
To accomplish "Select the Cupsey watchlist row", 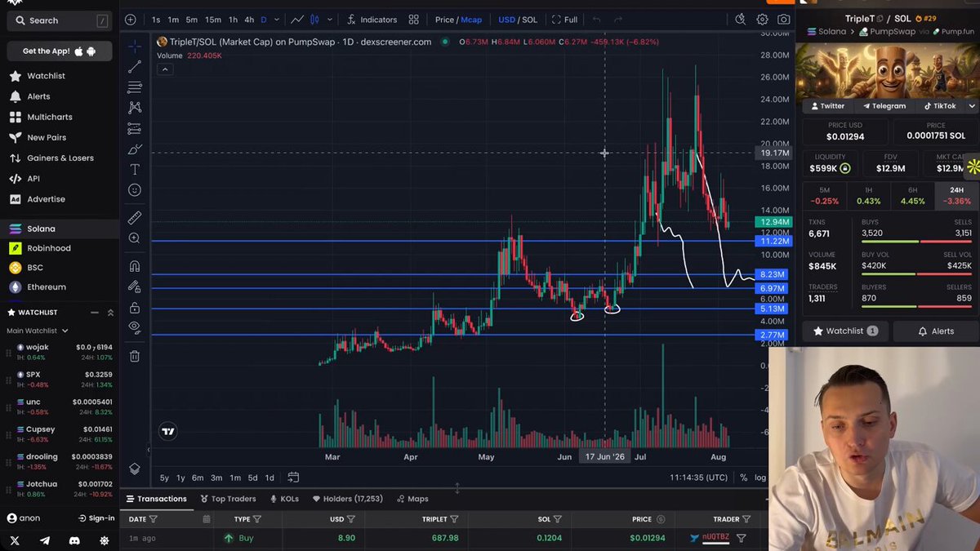I will [60, 434].
